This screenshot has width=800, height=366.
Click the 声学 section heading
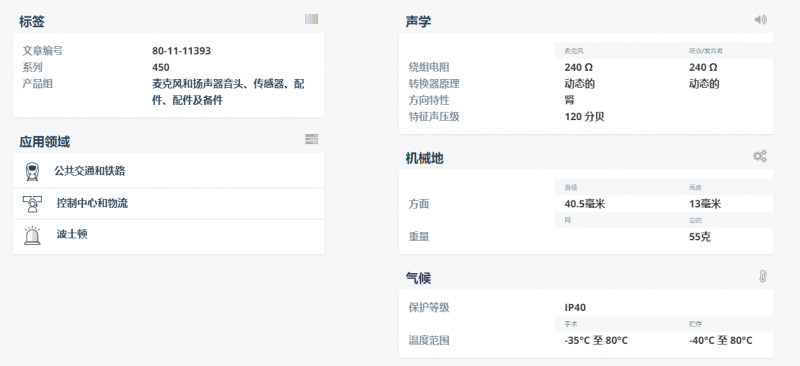click(x=418, y=21)
